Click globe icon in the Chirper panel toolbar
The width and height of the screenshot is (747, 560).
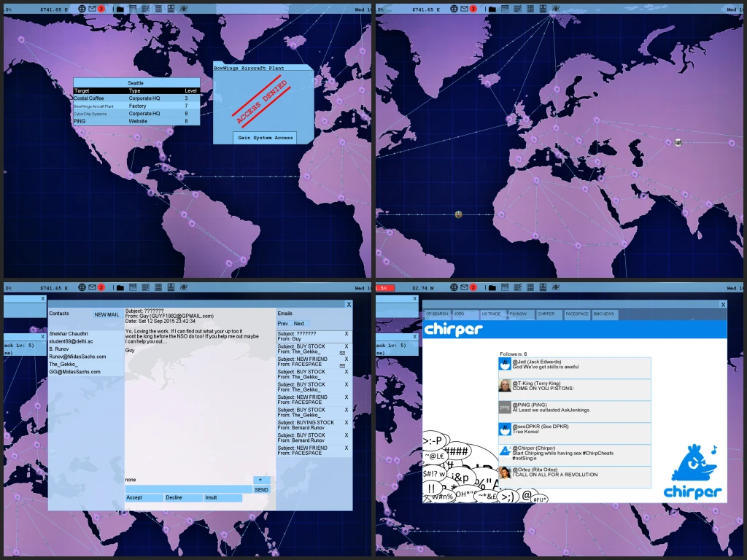pyautogui.click(x=454, y=288)
